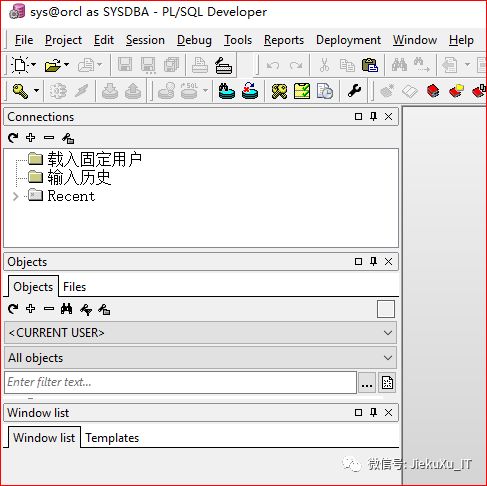Open Preferences with the wrench icon
The width and height of the screenshot is (487, 486).
tap(354, 91)
